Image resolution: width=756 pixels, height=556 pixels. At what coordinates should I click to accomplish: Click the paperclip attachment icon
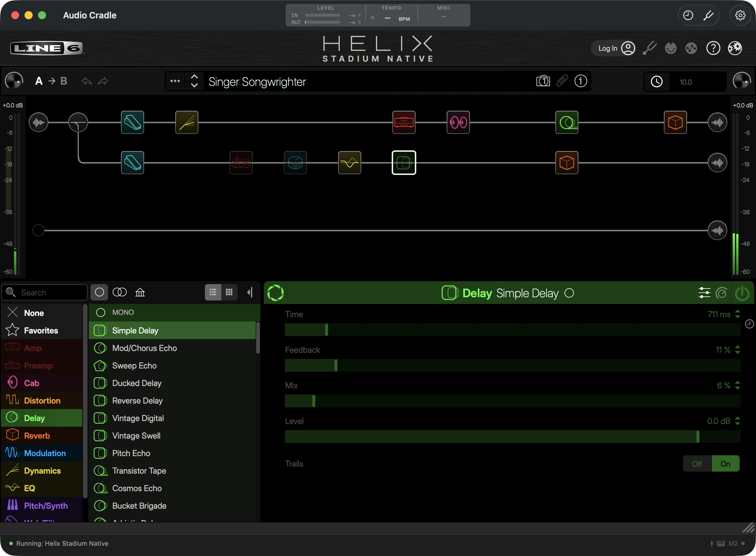[562, 81]
